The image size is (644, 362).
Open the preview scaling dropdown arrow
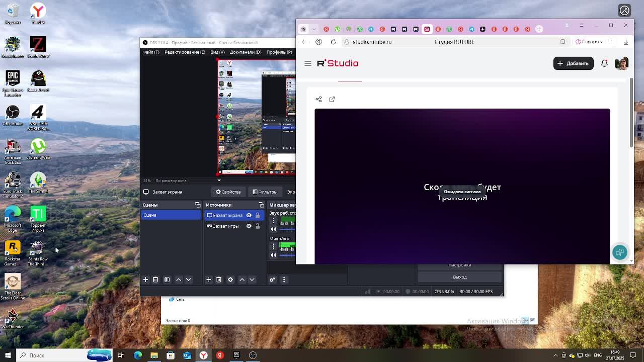[219, 180]
